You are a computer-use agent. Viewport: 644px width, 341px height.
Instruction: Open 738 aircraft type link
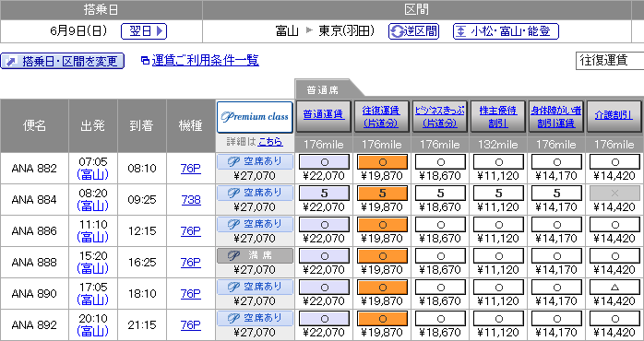(x=191, y=200)
